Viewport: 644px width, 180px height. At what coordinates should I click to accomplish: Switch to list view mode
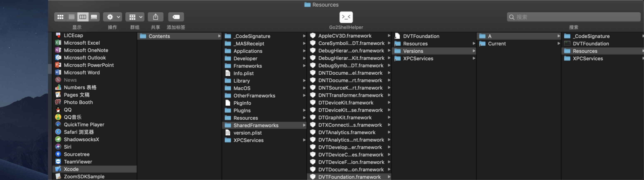(72, 17)
